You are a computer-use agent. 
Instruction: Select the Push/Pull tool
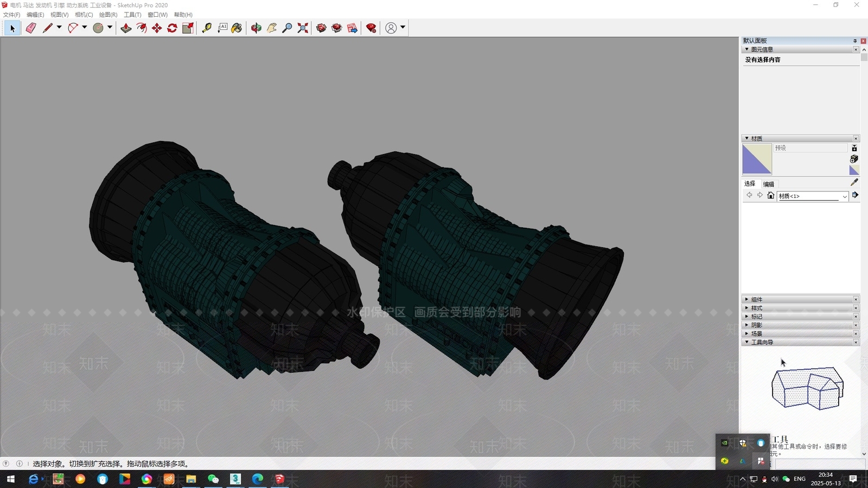coord(126,28)
